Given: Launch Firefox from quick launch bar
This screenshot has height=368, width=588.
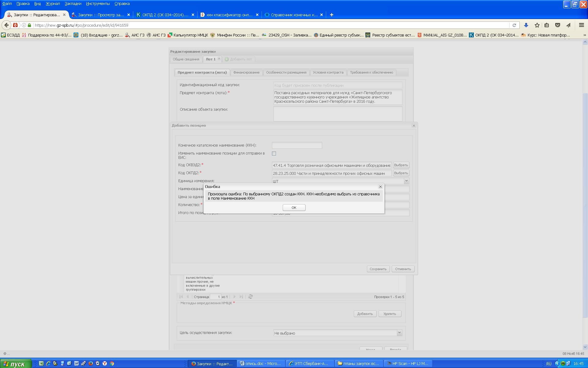Looking at the screenshot, I should point(91,363).
